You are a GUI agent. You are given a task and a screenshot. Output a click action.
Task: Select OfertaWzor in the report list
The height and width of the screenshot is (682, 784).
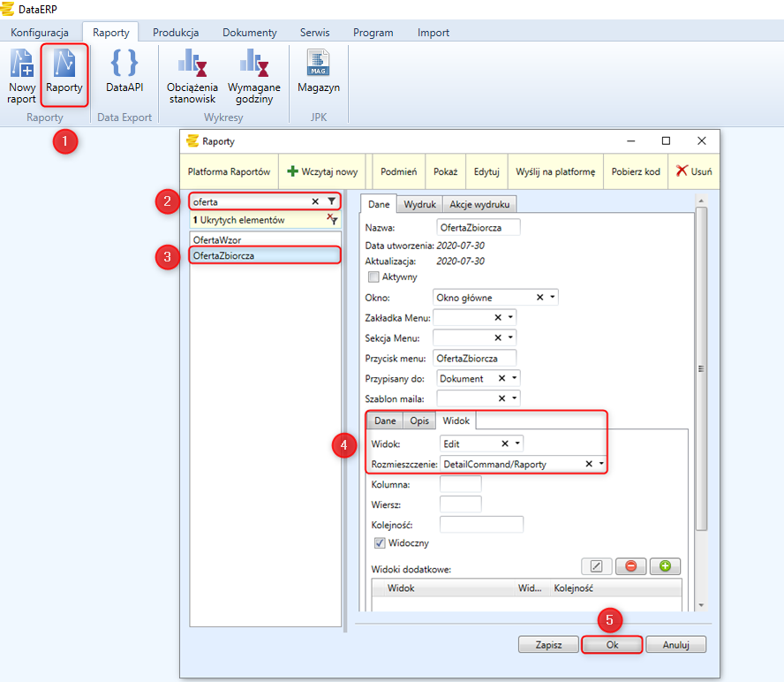click(x=216, y=239)
